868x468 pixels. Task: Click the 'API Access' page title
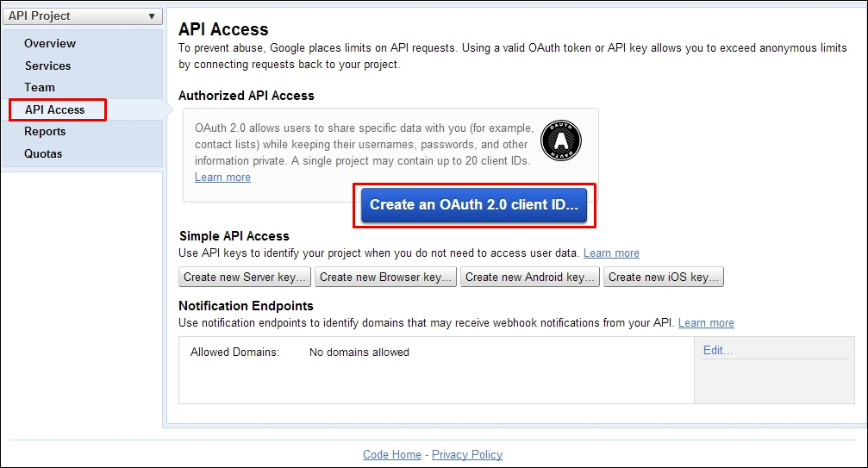click(223, 29)
